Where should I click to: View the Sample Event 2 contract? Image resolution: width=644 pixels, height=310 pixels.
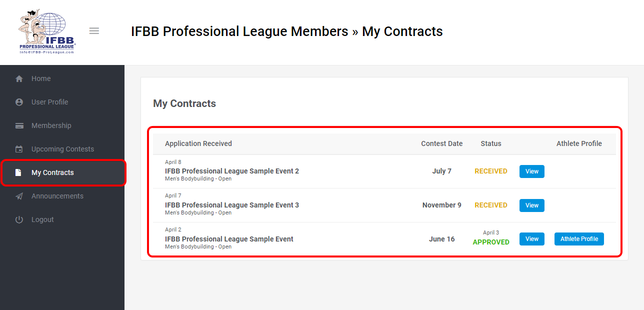click(531, 171)
